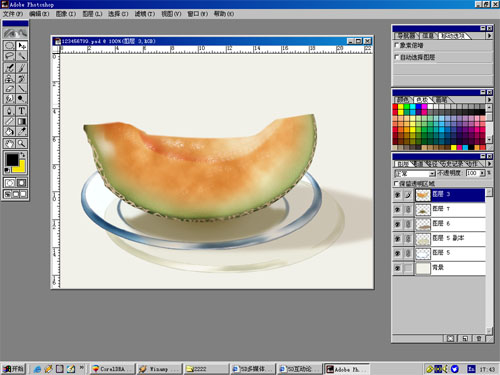Image resolution: width=500 pixels, height=375 pixels.
Task: Pick the pure red swatch in top row
Action: (x=395, y=107)
